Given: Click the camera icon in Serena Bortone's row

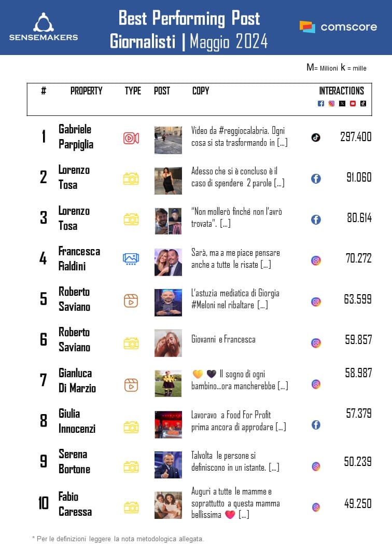Looking at the screenshot, I should click(131, 467).
